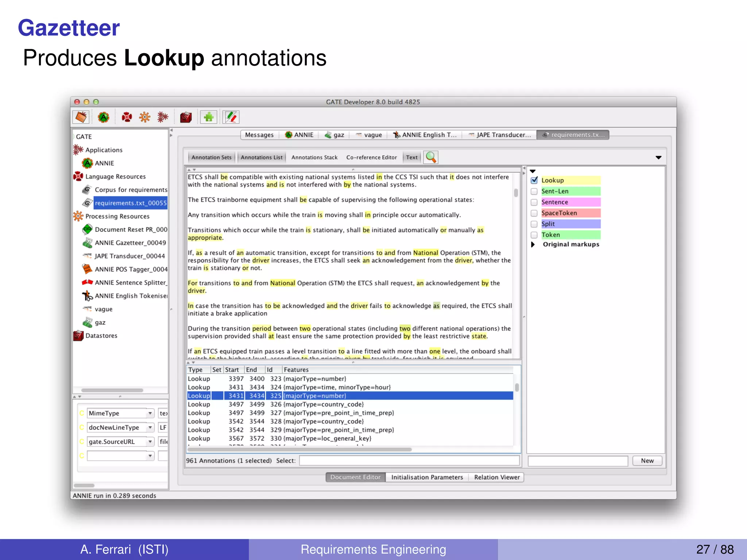Switch to the Messages tab
The height and width of the screenshot is (560, 747).
click(x=259, y=135)
